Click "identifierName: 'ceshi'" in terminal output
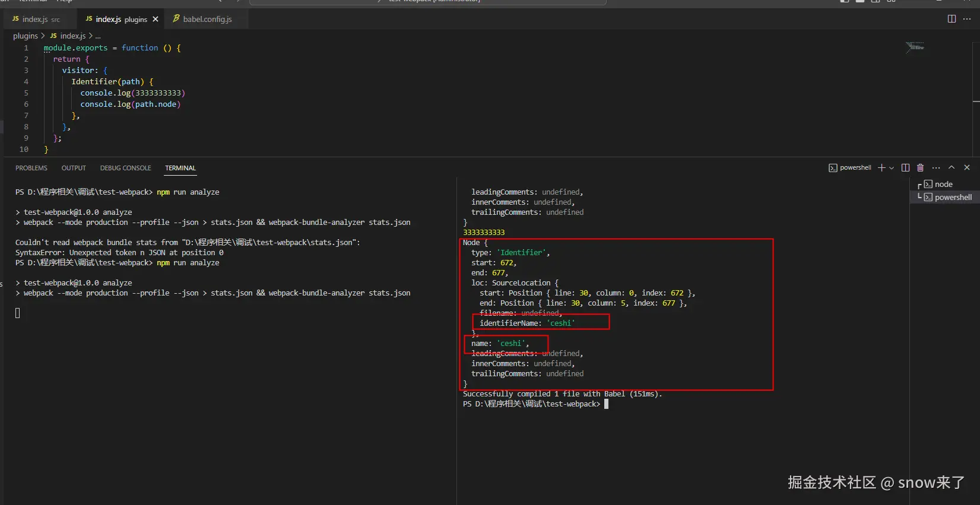The width and height of the screenshot is (980, 505). pos(527,323)
